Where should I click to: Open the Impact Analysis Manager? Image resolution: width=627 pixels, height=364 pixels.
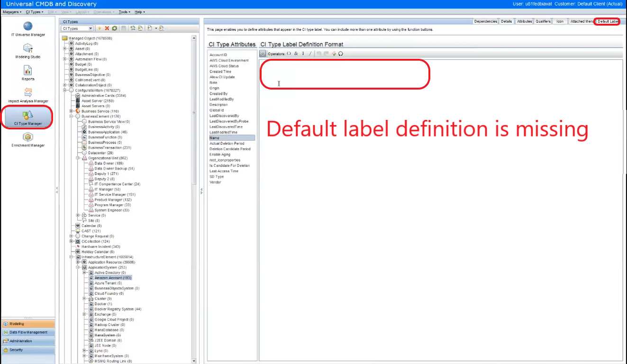point(27,95)
